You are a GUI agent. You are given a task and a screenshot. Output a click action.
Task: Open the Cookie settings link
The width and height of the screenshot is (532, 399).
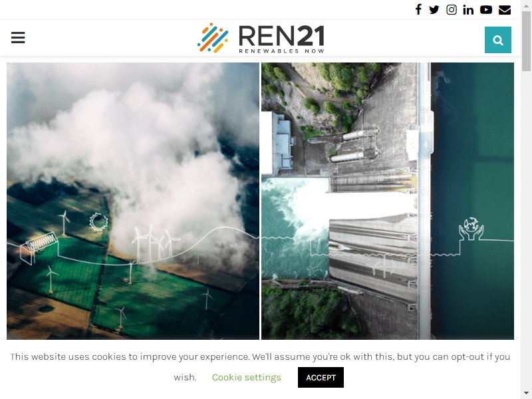coord(246,377)
